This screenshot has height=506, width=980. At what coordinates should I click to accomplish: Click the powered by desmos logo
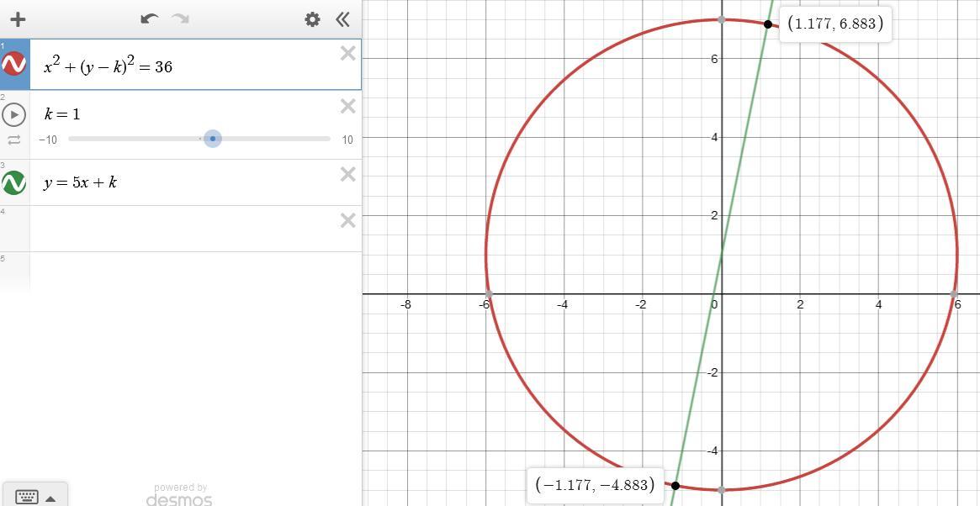point(179,495)
